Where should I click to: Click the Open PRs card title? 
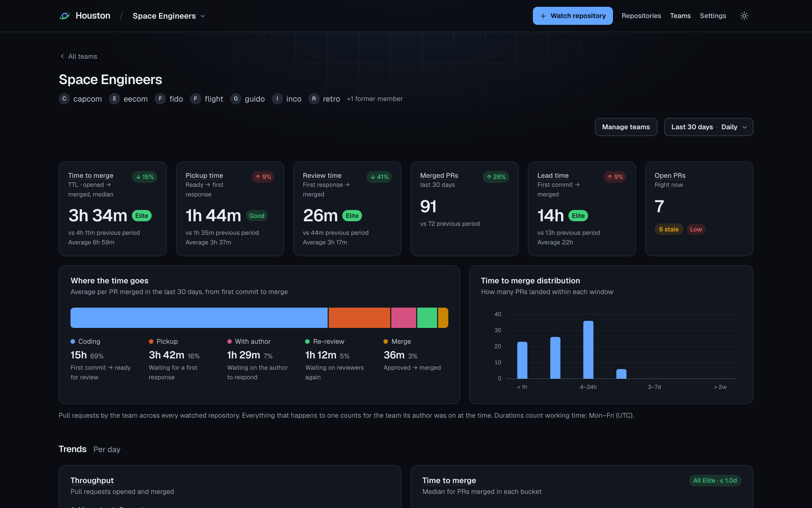670,175
